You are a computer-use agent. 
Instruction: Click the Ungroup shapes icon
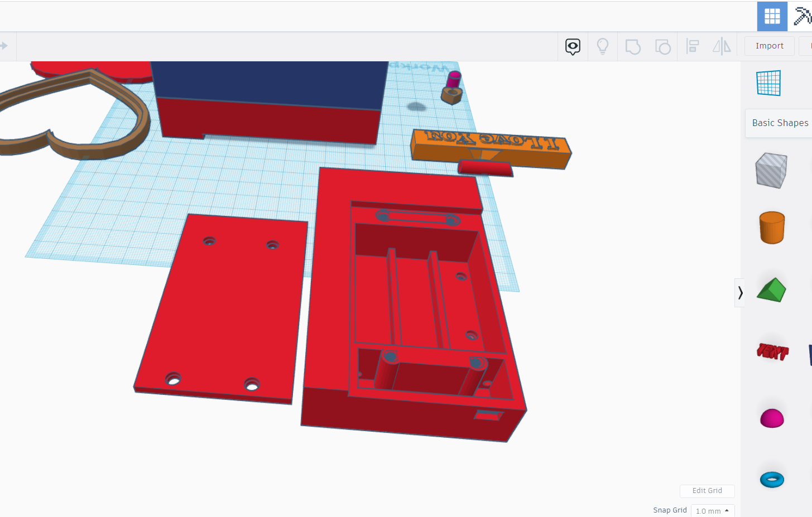(662, 46)
